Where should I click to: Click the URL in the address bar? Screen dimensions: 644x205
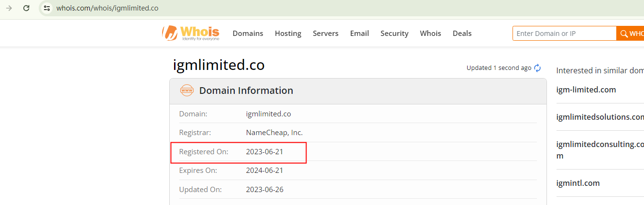coord(108,8)
